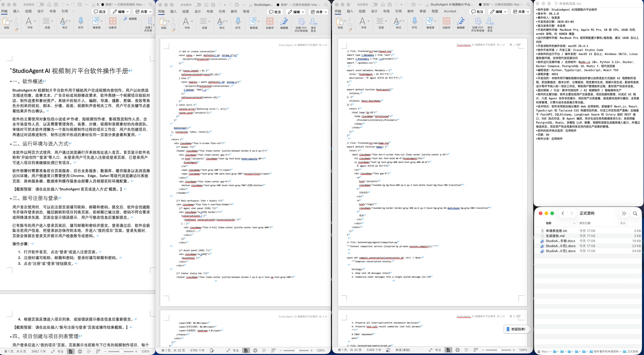This screenshot has width=644, height=355.
Task: Click the Finder window search magnifier icon
Action: coord(635,214)
